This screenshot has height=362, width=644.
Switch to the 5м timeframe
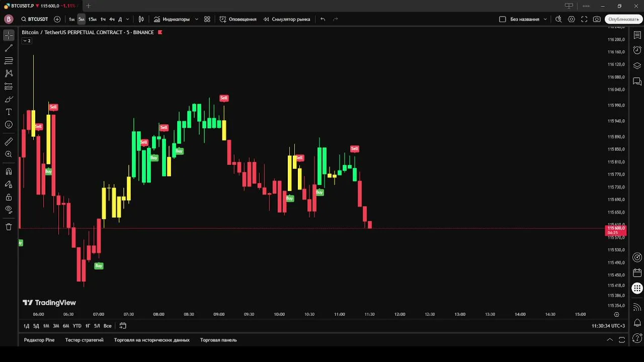[x=82, y=19]
